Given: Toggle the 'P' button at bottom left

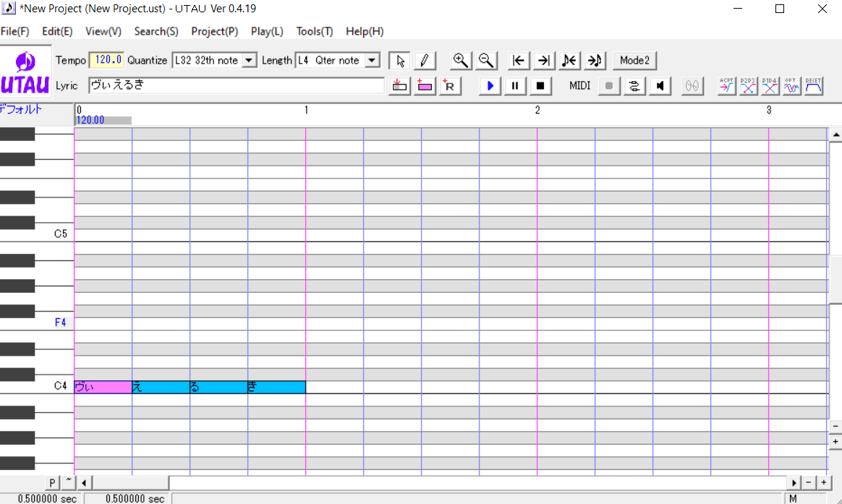Looking at the screenshot, I should tap(53, 482).
